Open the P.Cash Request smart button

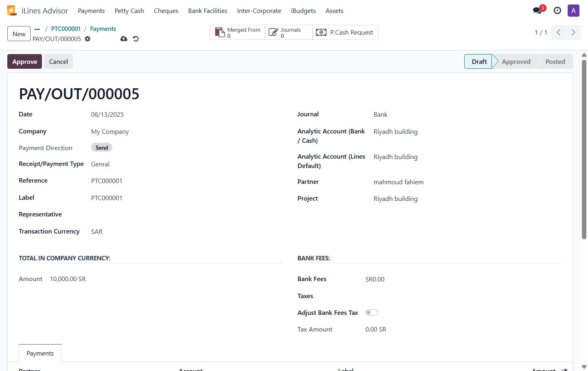pyautogui.click(x=345, y=33)
